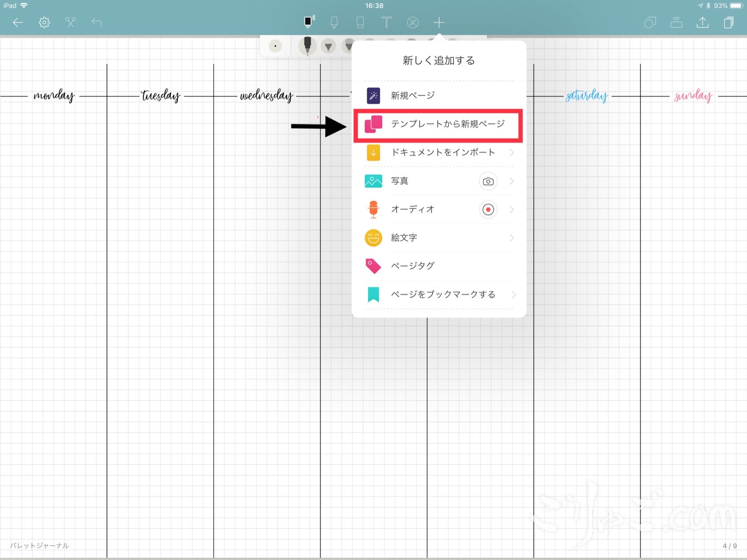Tap the undo arrow icon
Viewport: 747px width, 560px height.
(97, 22)
